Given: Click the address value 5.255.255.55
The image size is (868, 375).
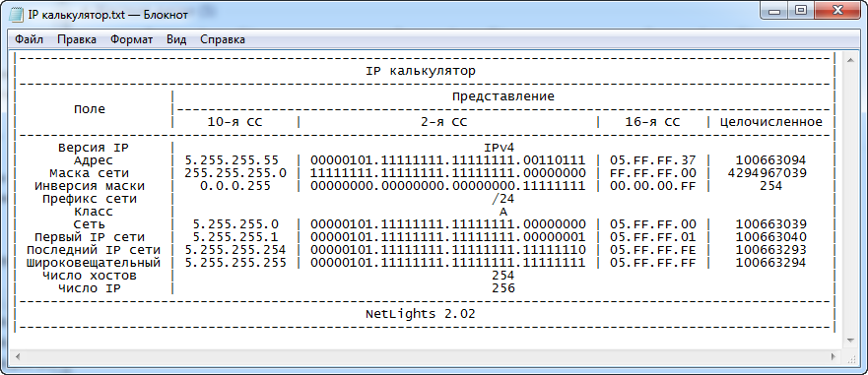Looking at the screenshot, I should pos(232,160).
